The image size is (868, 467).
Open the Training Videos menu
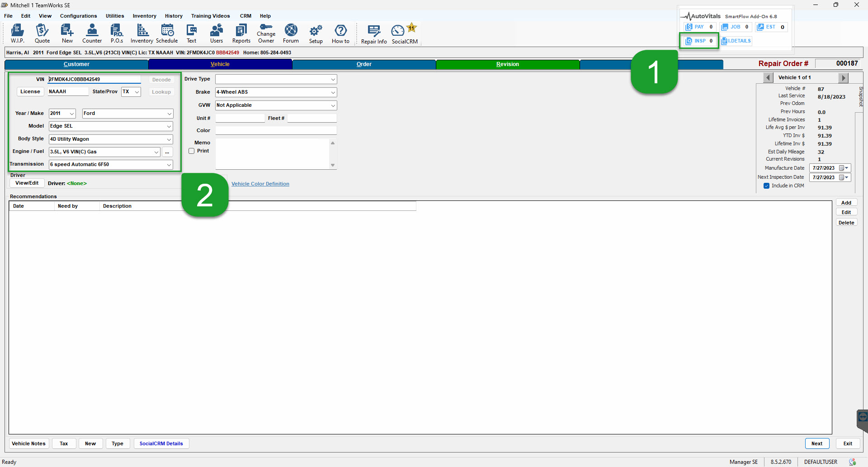(x=210, y=16)
